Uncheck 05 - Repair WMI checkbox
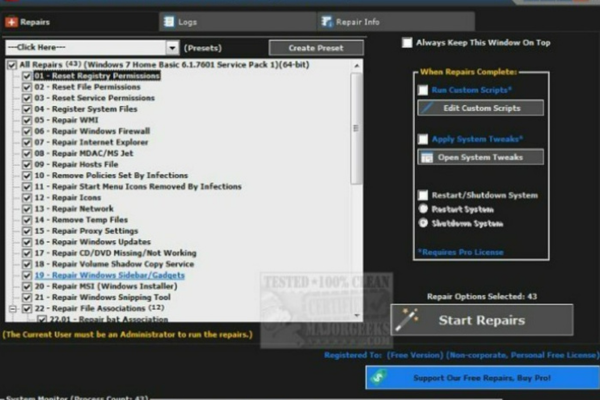600x400 pixels. [x=27, y=119]
